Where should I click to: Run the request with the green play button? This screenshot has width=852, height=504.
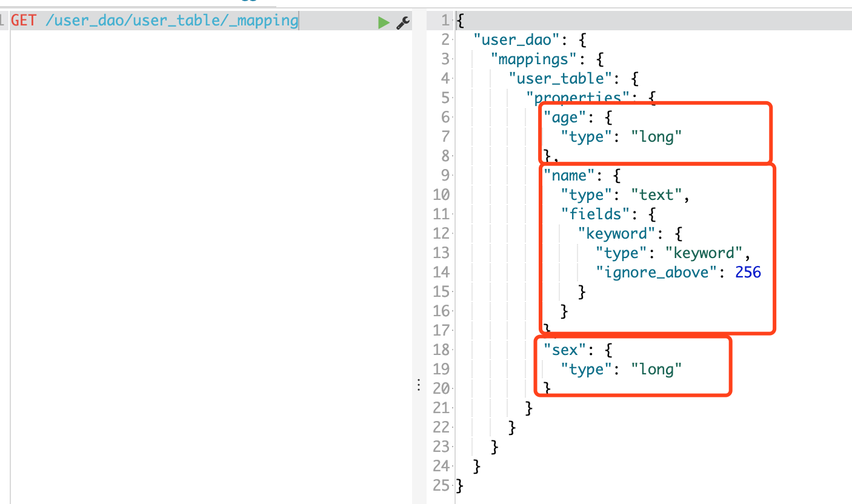click(383, 22)
